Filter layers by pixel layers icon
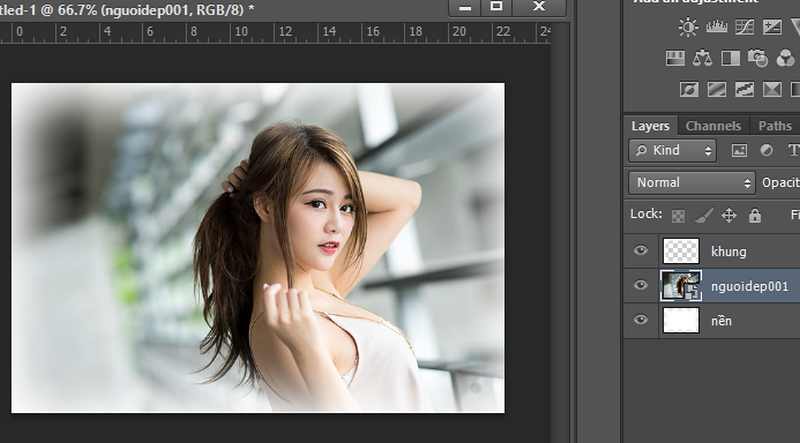 (739, 151)
